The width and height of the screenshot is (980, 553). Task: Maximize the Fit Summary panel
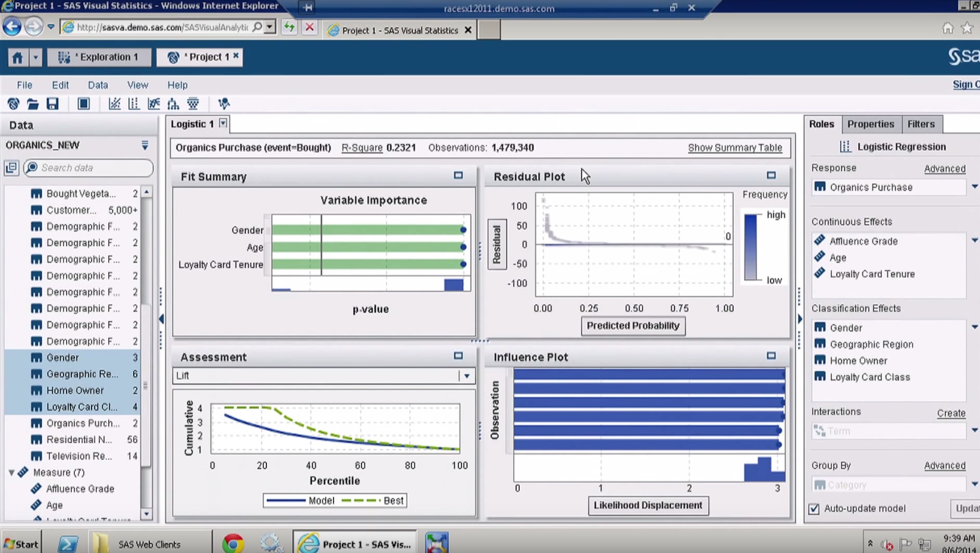458,175
